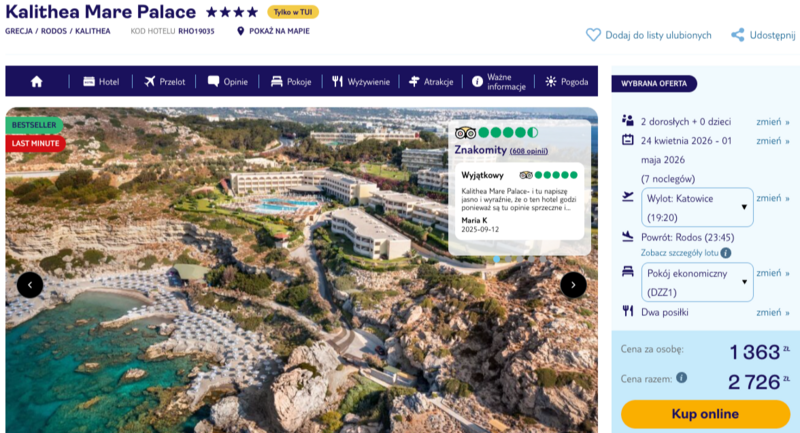
Task: Expand zmień next to Dwa posiłki
Action: click(x=770, y=312)
